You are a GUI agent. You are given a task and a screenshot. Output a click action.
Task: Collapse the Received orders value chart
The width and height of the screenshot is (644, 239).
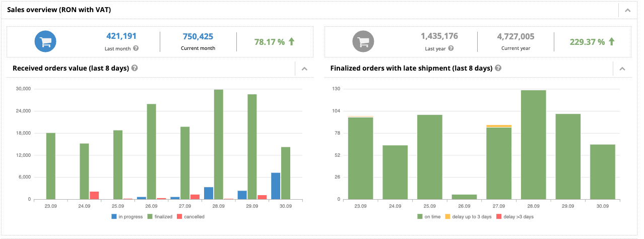[304, 69]
